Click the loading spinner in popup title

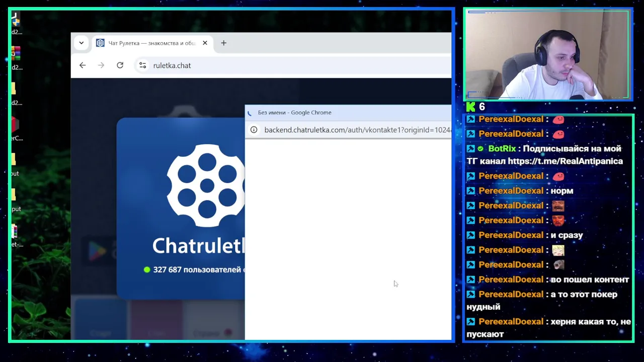[250, 113]
